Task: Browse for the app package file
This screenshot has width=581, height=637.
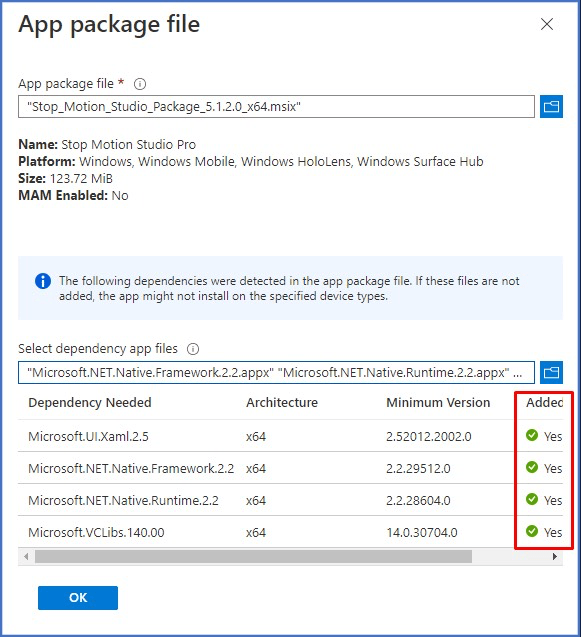Action: pyautogui.click(x=551, y=106)
